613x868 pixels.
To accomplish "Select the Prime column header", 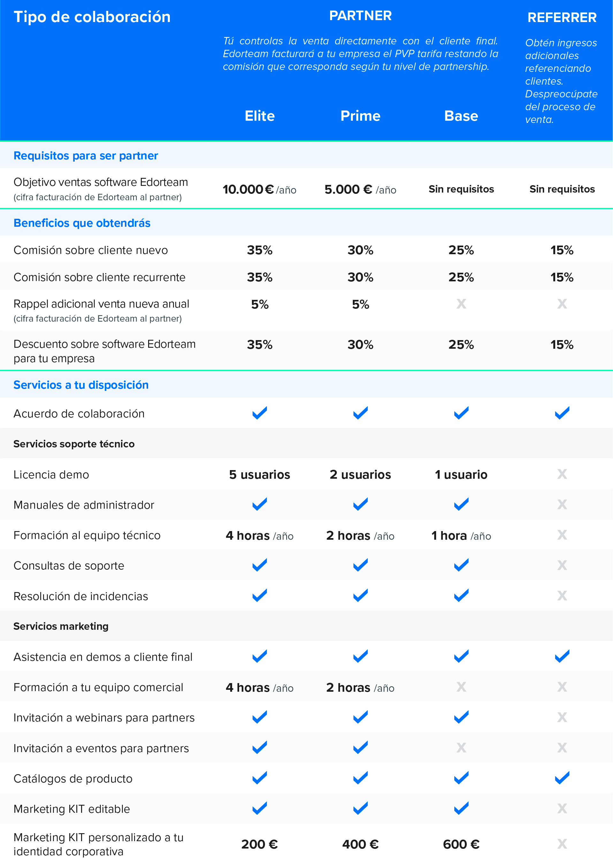I will (x=360, y=116).
